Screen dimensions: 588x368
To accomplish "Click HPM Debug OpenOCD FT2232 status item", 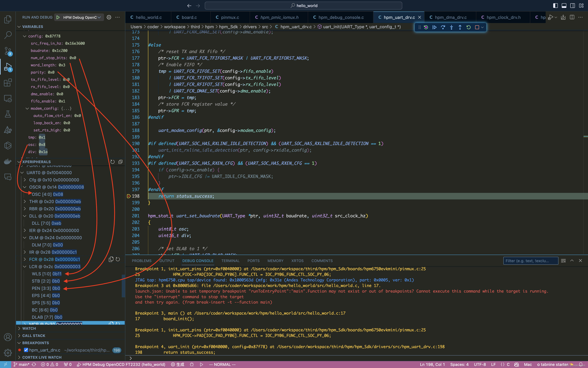I will click(x=121, y=364).
